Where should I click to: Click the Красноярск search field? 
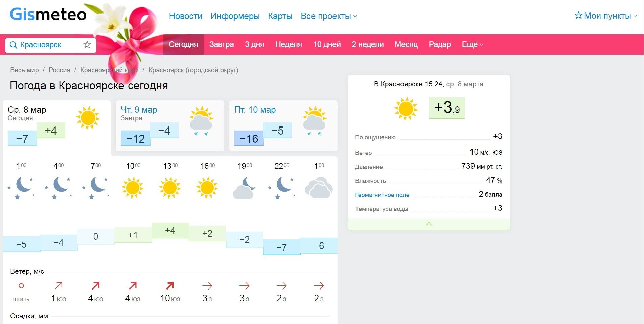click(47, 45)
